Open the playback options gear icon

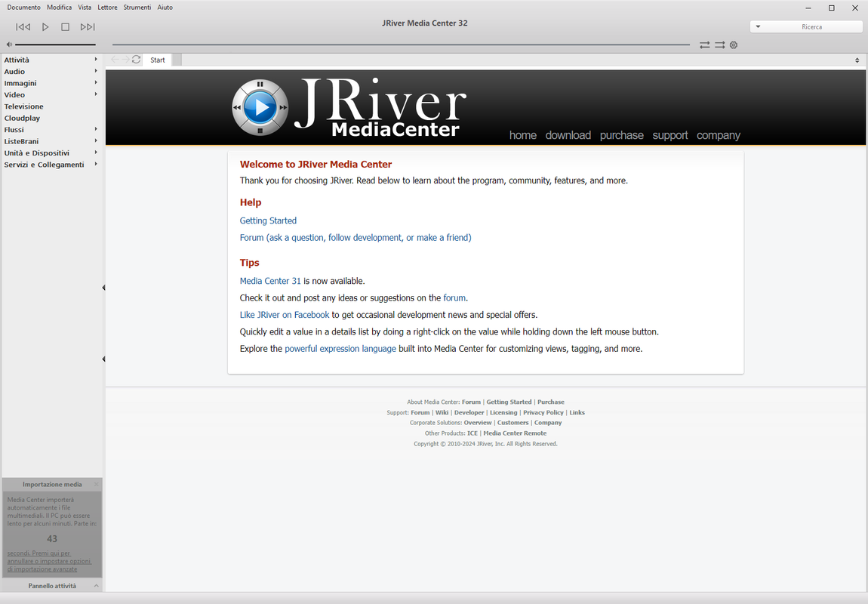(x=734, y=45)
